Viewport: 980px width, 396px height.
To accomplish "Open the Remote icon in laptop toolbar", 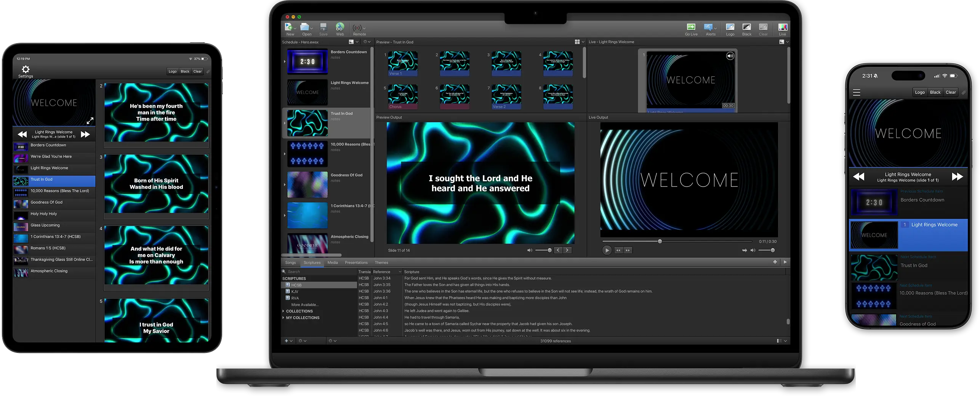I will click(357, 28).
